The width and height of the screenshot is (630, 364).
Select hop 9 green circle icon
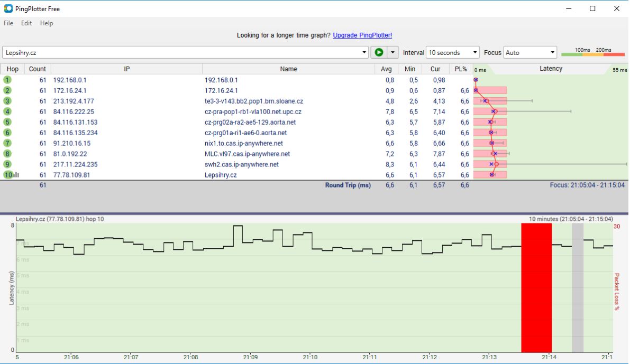[7, 164]
